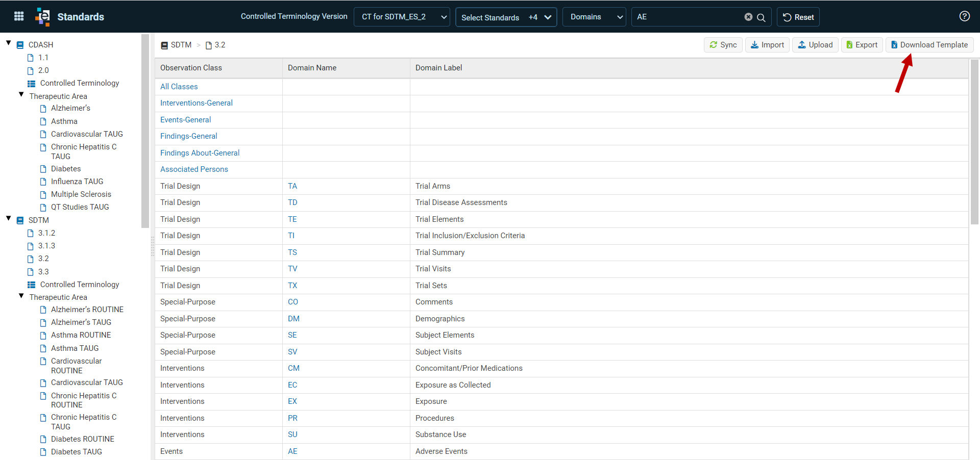Click the tree panel vertical scrollbar

click(145, 131)
